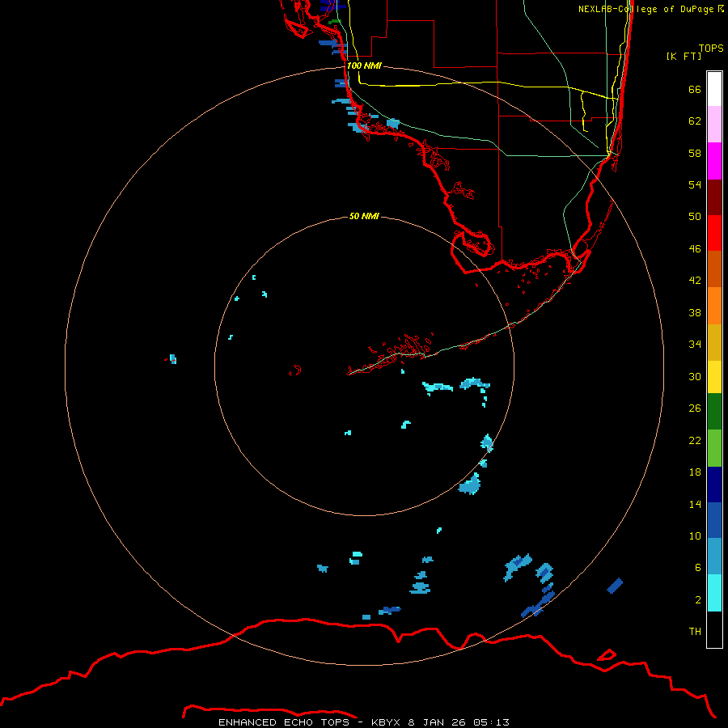Click the '[K FT]' units label
Image resolution: width=728 pixels, height=728 pixels.
684,56
